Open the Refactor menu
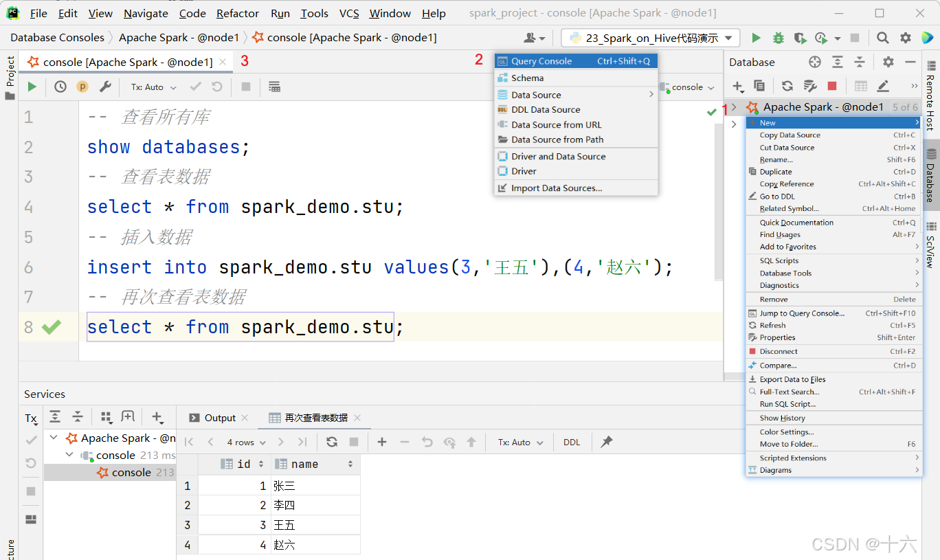Screen dimensions: 940x560 tap(238, 13)
